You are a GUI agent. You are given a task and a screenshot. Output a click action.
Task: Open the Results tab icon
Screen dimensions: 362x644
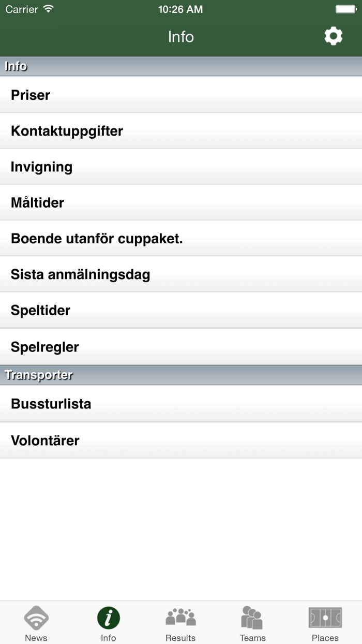tap(180, 617)
